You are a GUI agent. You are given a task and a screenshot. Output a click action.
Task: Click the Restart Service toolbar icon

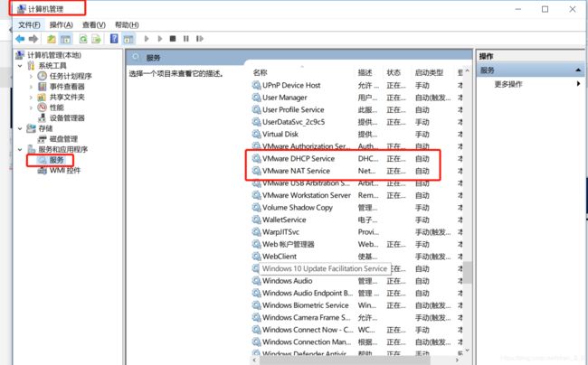(x=197, y=39)
